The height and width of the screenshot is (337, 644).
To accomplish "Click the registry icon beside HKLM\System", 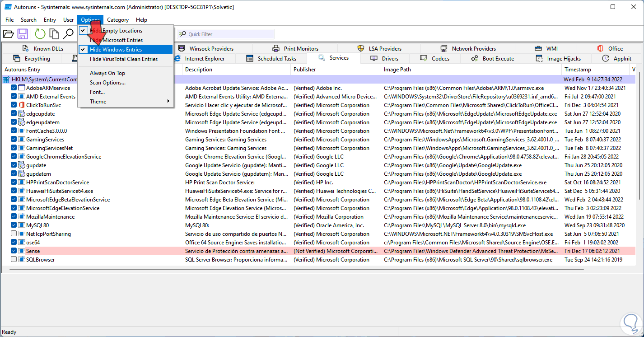I will [6, 80].
